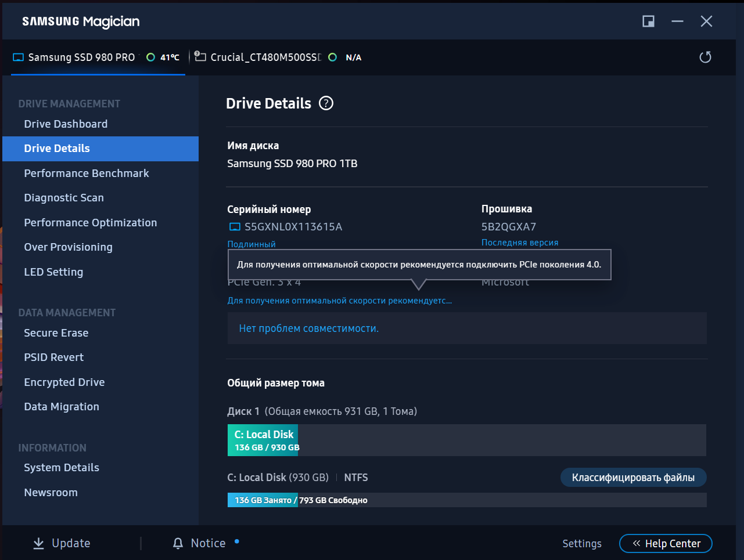744x560 pixels.
Task: Open the Notice panel
Action: click(x=200, y=543)
